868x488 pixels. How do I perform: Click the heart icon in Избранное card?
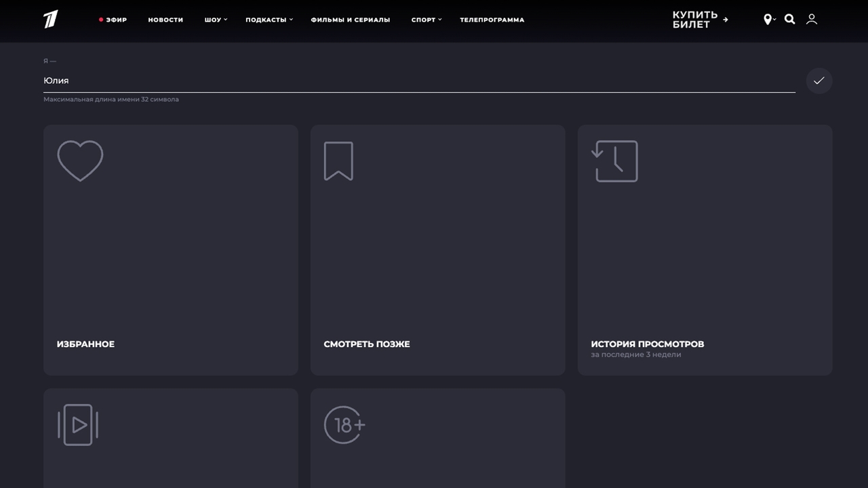80,161
